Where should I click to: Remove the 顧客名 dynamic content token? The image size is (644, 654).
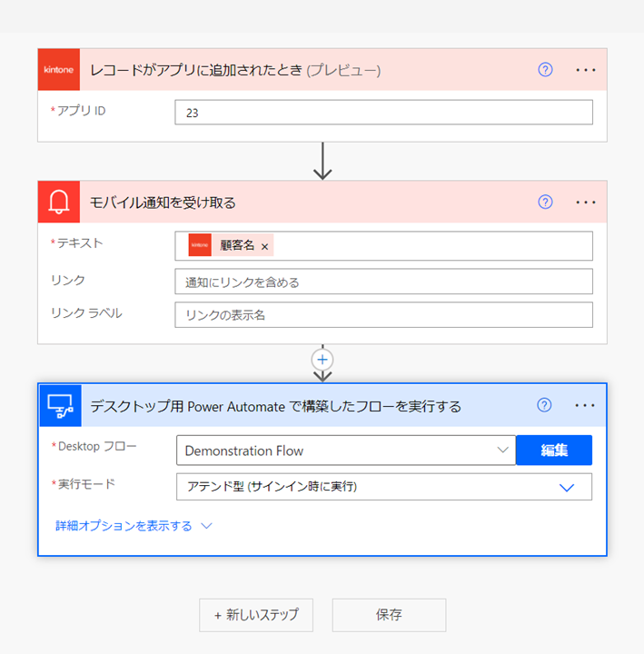click(264, 247)
